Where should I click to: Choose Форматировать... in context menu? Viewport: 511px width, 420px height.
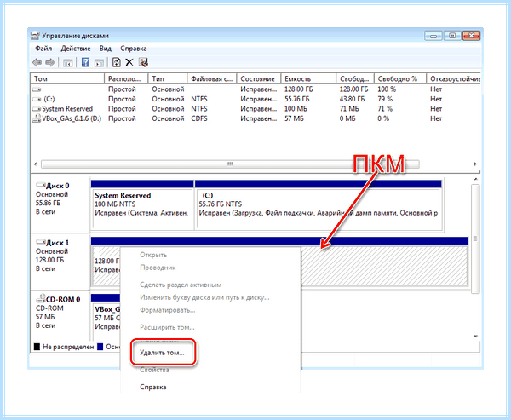click(x=168, y=310)
